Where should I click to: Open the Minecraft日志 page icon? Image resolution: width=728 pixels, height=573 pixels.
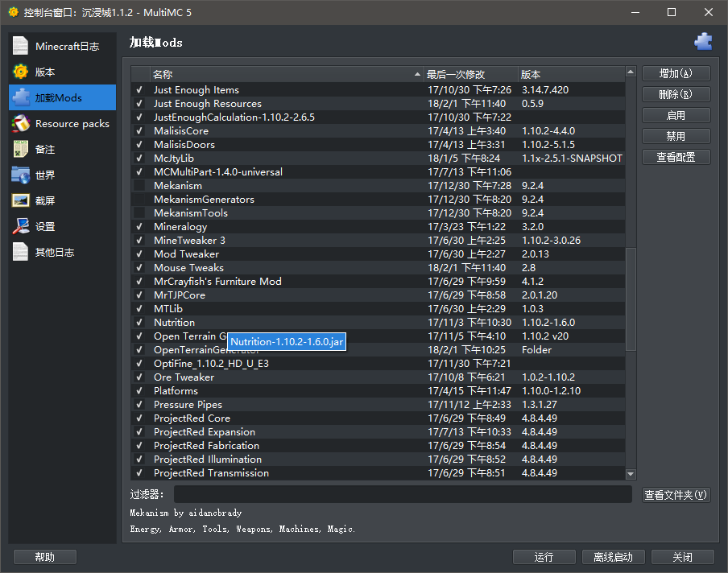20,46
